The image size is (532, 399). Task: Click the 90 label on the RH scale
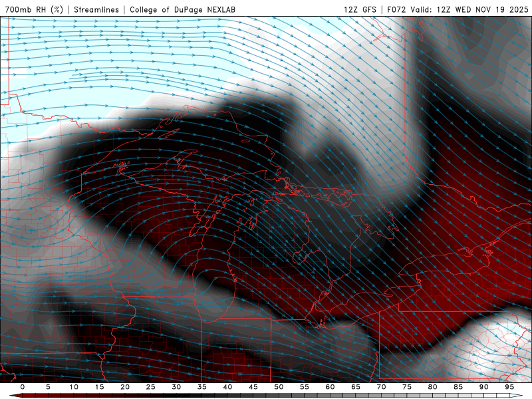tap(483, 387)
